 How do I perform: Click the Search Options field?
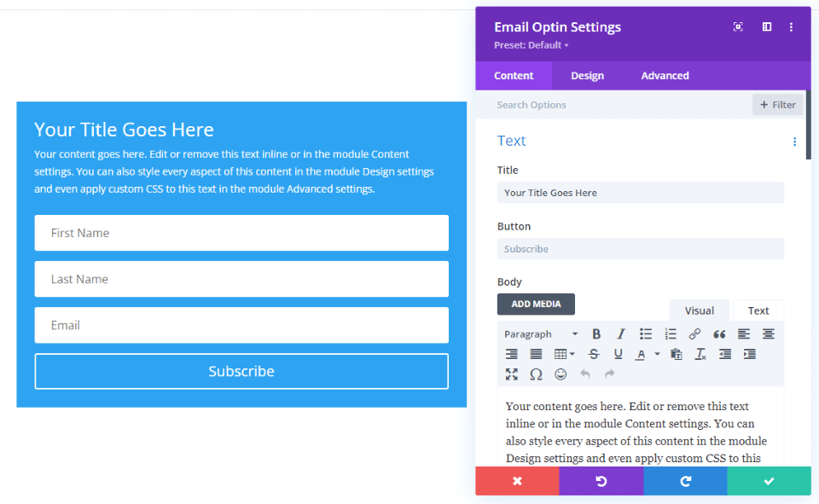(x=555, y=104)
